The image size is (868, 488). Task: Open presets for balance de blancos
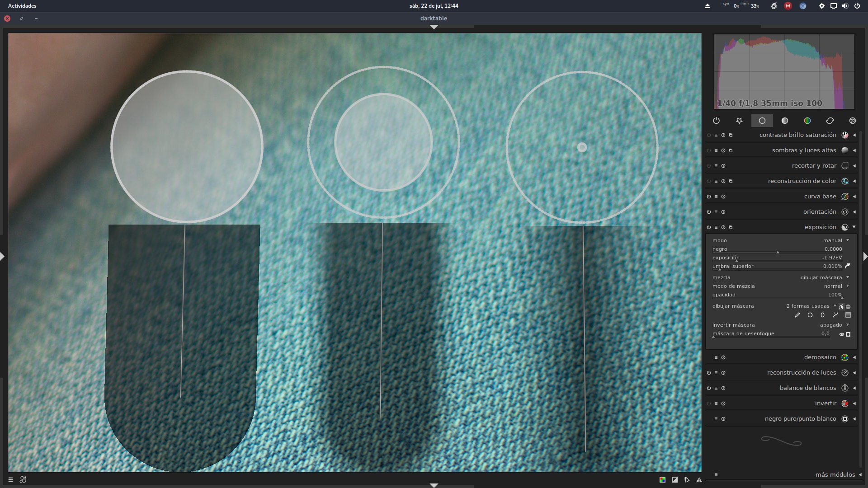(x=716, y=388)
